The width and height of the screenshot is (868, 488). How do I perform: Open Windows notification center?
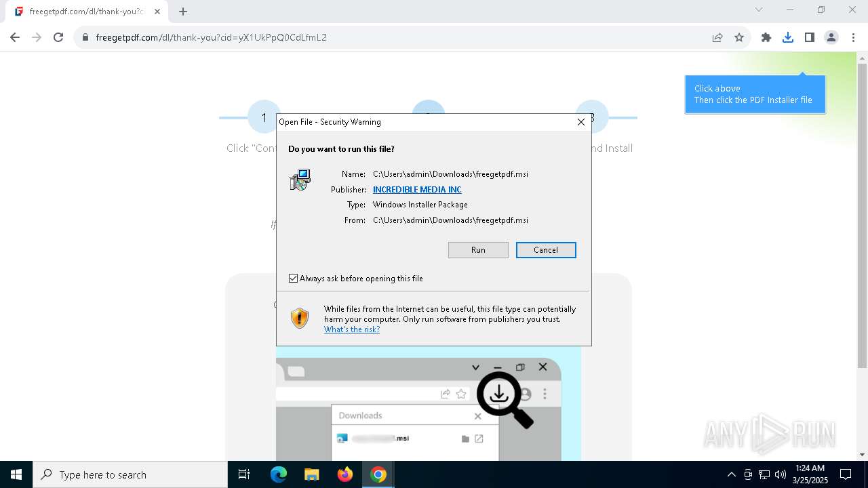click(846, 474)
